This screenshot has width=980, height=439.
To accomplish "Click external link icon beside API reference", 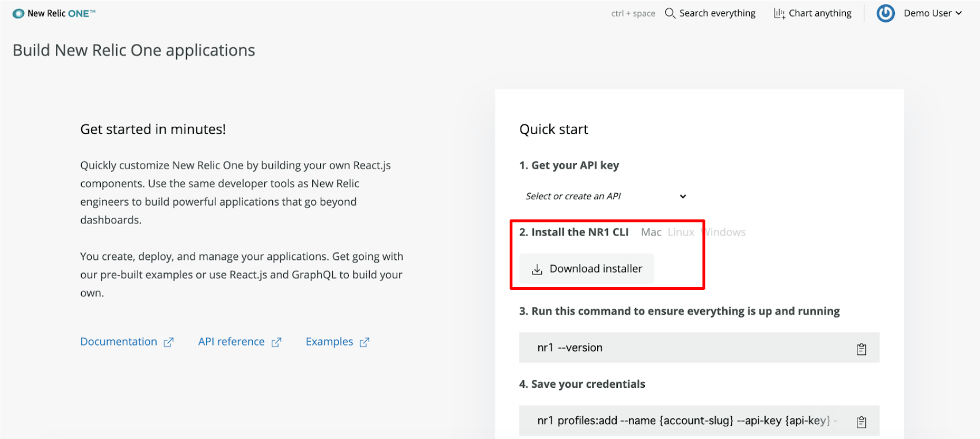I will pos(276,342).
